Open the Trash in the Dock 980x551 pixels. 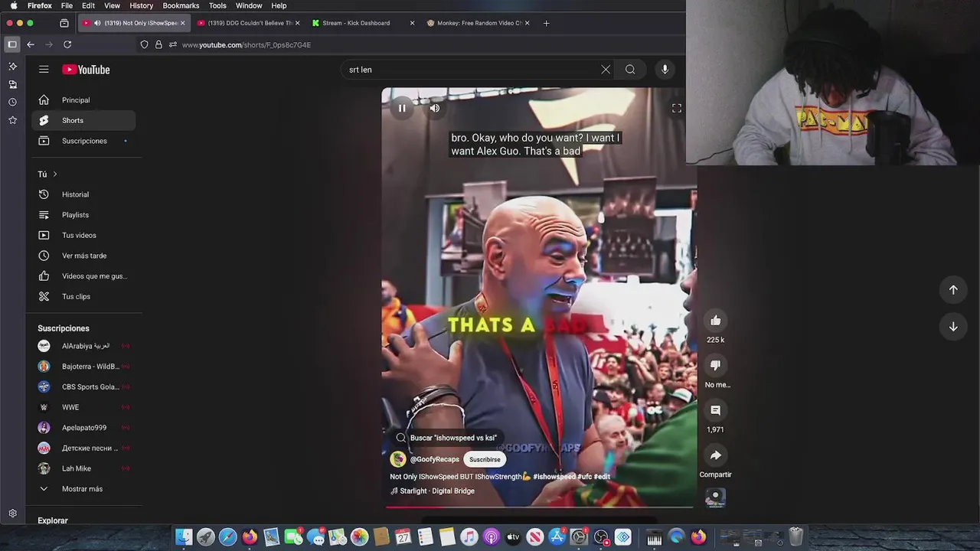796,537
